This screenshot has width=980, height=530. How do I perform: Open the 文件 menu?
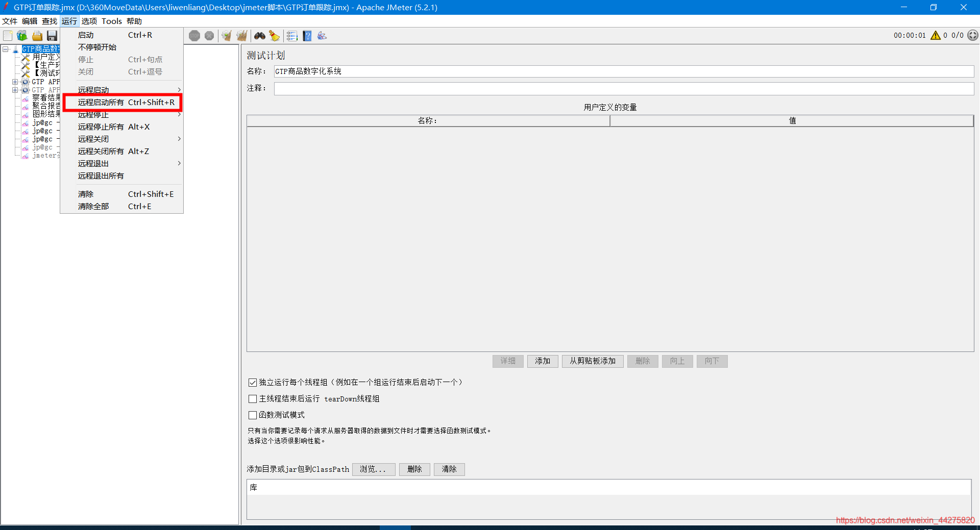tap(10, 21)
